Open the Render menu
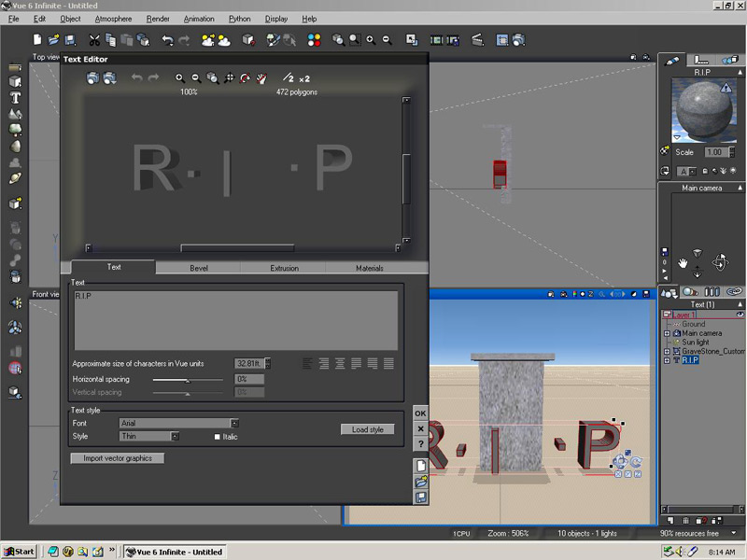 (x=158, y=19)
